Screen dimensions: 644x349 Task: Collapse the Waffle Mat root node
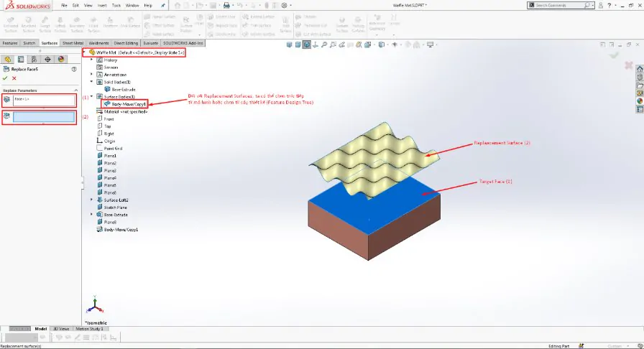click(x=85, y=52)
